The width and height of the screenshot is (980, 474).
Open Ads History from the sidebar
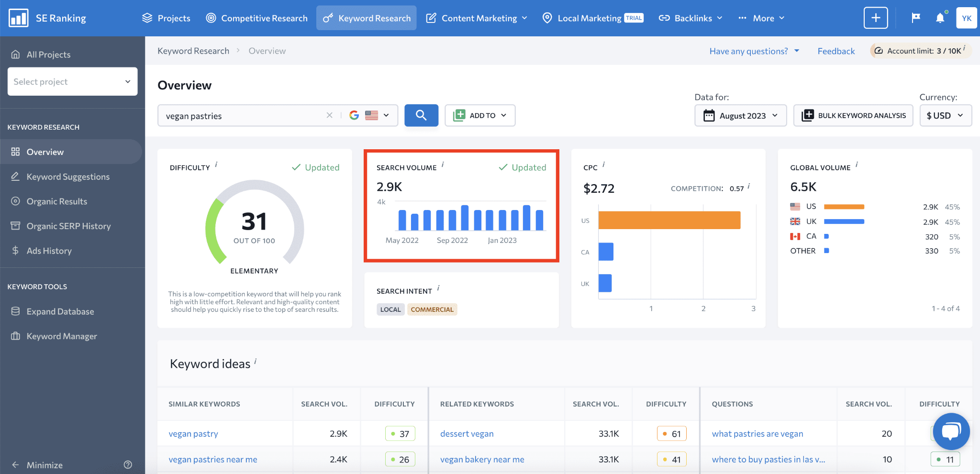[x=50, y=250]
